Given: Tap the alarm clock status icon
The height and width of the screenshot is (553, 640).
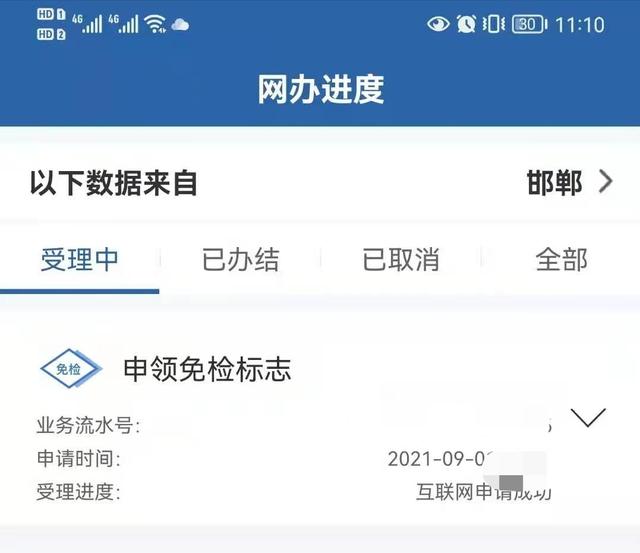Looking at the screenshot, I should click(466, 24).
